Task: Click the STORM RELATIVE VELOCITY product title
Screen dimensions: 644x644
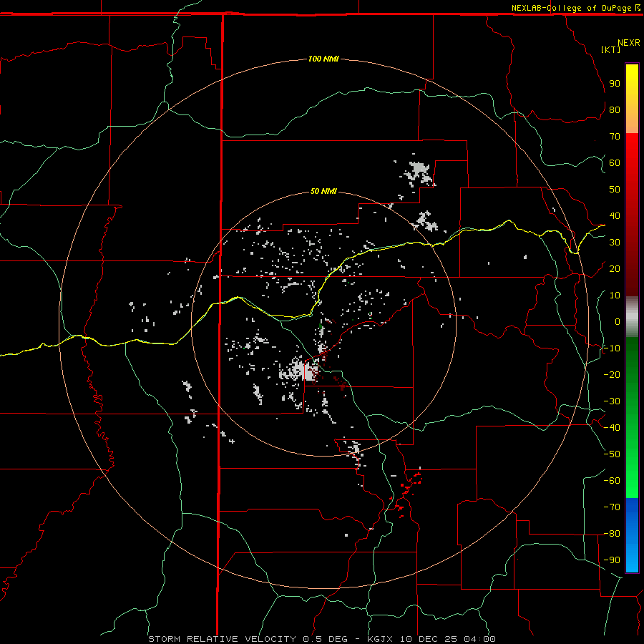Action: pyautogui.click(x=222, y=639)
